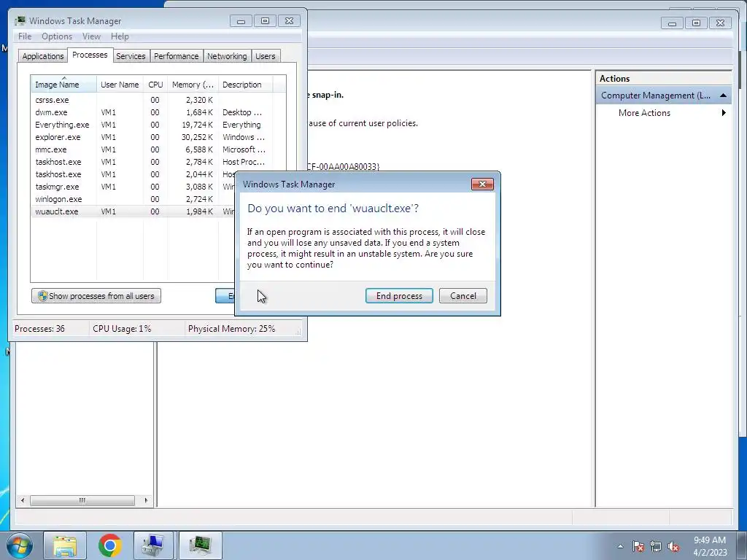Open Action Center flag icon in tray
747x560 pixels.
638,546
